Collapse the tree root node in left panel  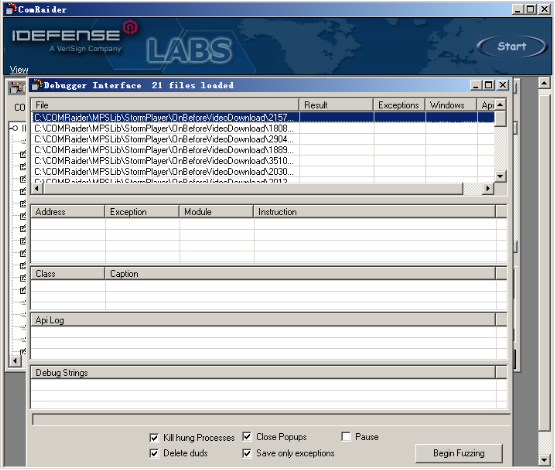pos(15,128)
